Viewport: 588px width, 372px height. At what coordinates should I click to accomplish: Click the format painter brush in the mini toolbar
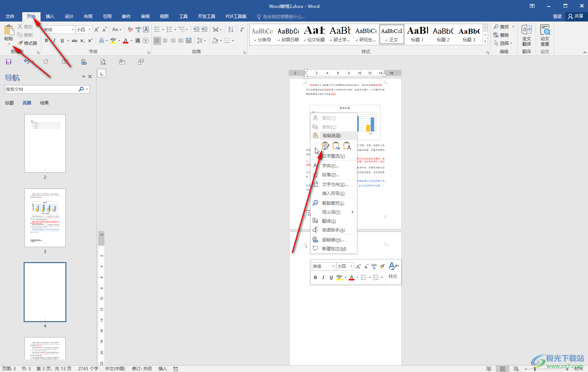[x=382, y=266]
